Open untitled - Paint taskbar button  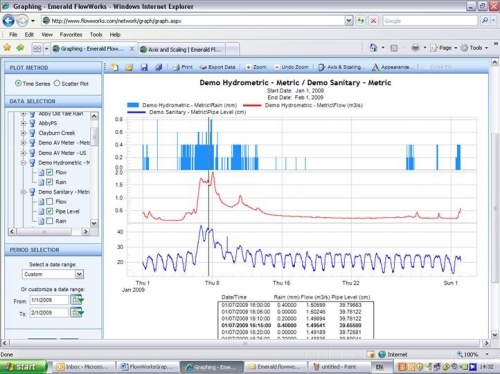339,367
